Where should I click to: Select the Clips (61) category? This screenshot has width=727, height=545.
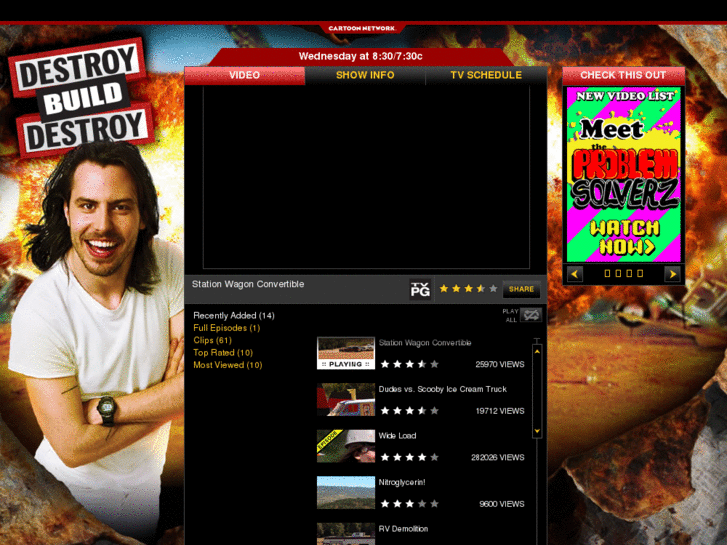pos(212,340)
